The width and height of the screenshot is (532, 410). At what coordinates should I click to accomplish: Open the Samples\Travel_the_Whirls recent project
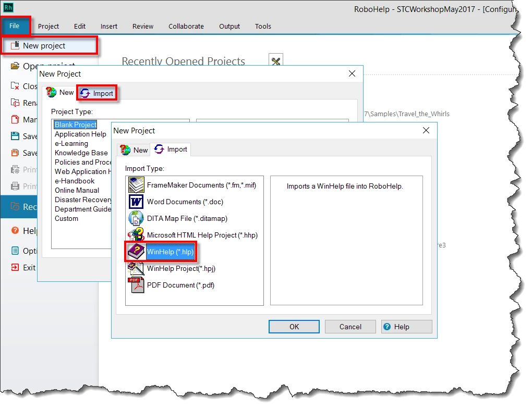coord(407,114)
